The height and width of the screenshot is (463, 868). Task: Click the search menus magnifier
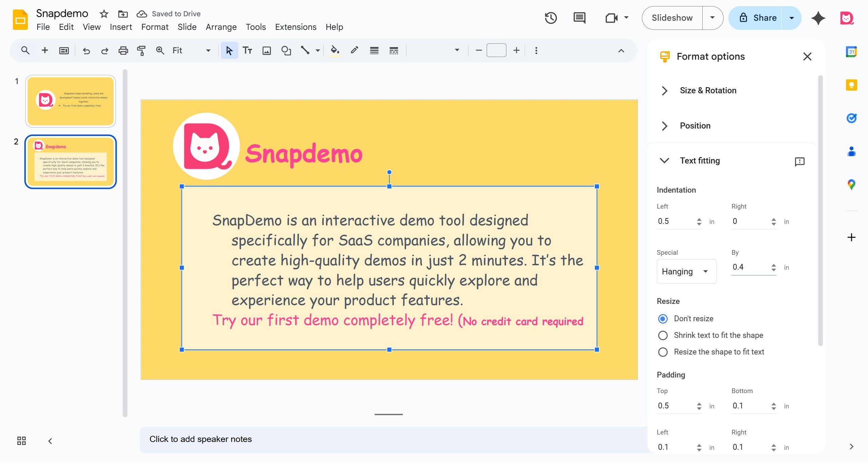click(x=25, y=51)
